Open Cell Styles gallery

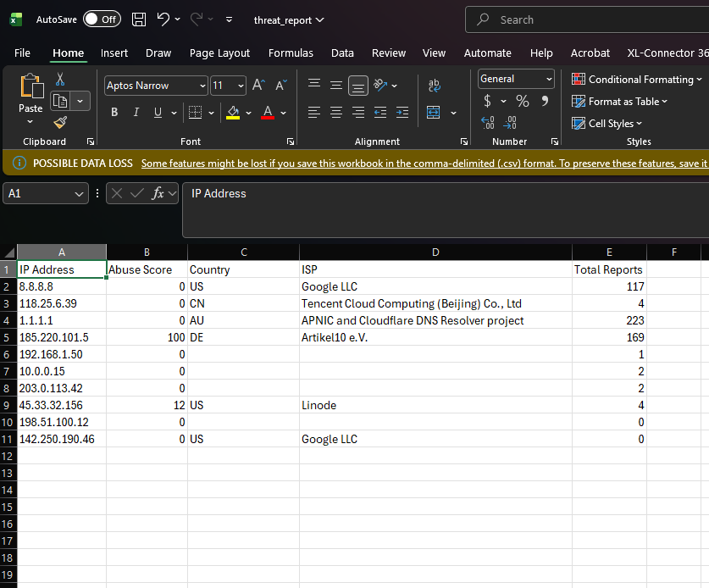(607, 123)
